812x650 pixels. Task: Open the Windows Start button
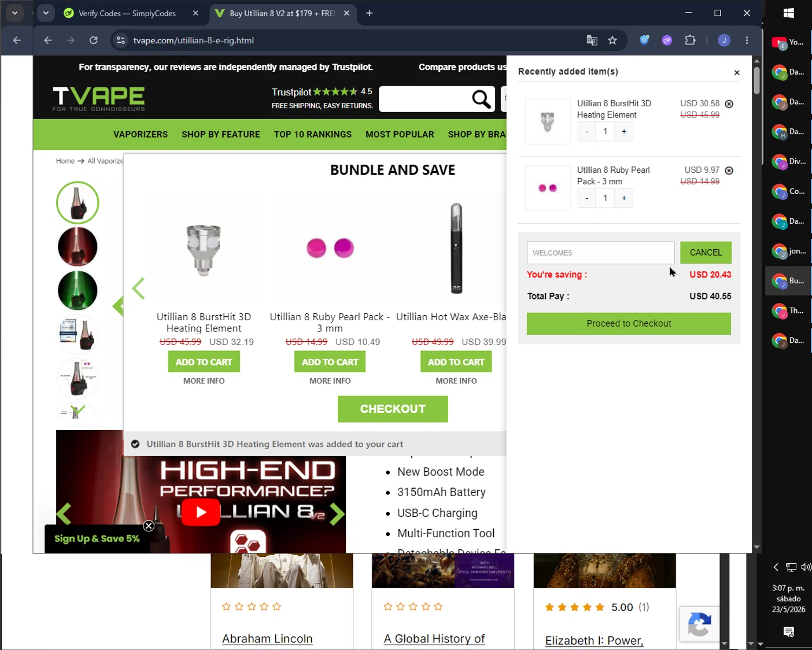pyautogui.click(x=789, y=12)
